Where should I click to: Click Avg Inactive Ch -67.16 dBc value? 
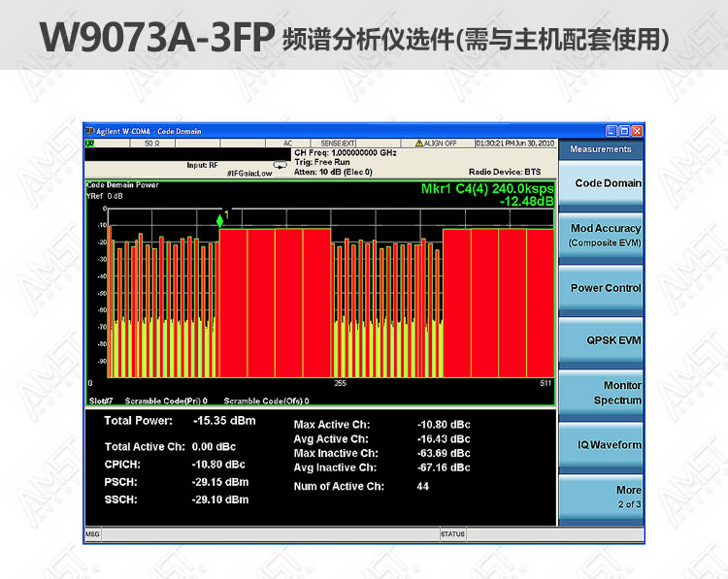click(444, 467)
